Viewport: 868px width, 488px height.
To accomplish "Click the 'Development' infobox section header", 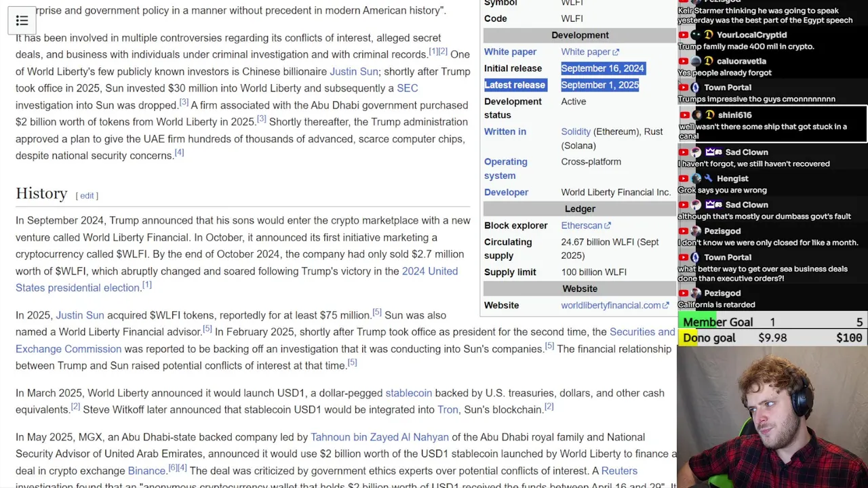I will coord(580,35).
